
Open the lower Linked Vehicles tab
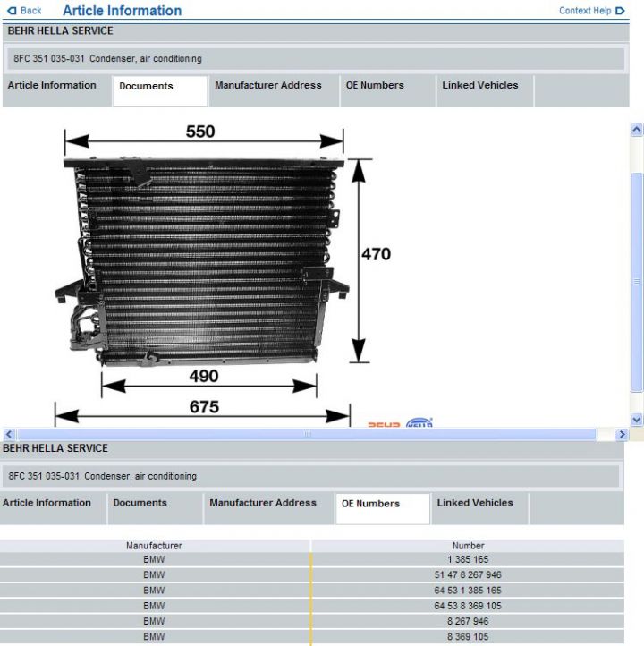tap(479, 508)
